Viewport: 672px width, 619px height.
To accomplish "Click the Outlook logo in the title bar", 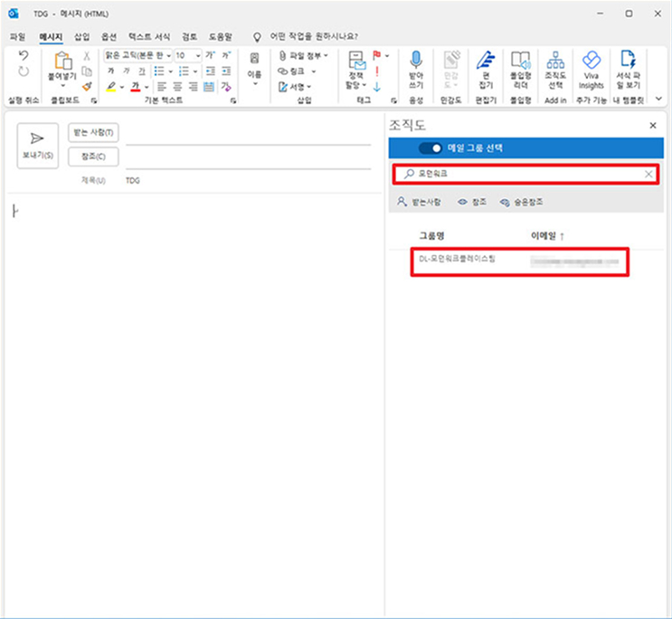I will tap(14, 14).
